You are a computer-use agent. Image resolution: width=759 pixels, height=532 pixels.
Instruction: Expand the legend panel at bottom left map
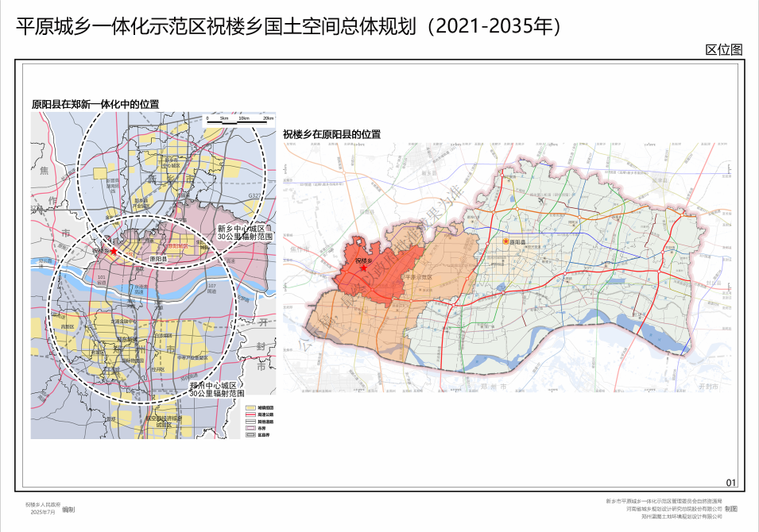coord(254,421)
